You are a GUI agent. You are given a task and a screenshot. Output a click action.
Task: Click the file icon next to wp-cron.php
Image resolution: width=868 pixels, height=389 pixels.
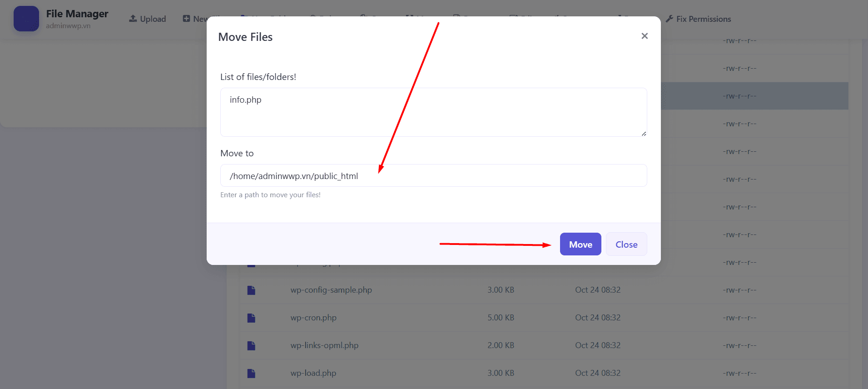pyautogui.click(x=251, y=318)
